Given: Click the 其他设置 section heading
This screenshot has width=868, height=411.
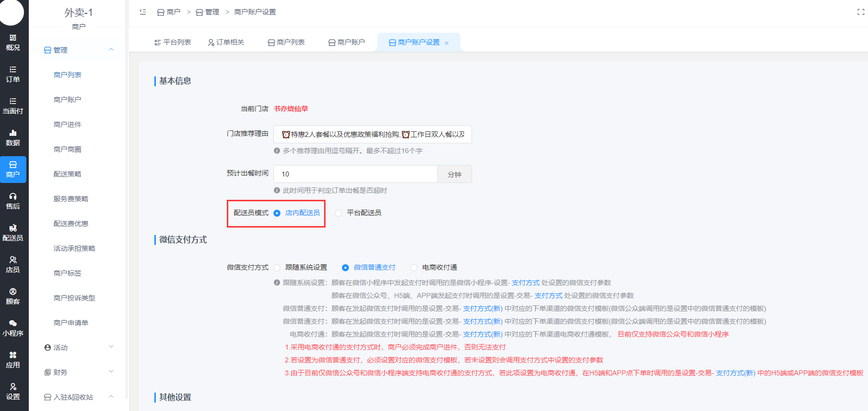Looking at the screenshot, I should pyautogui.click(x=175, y=397).
